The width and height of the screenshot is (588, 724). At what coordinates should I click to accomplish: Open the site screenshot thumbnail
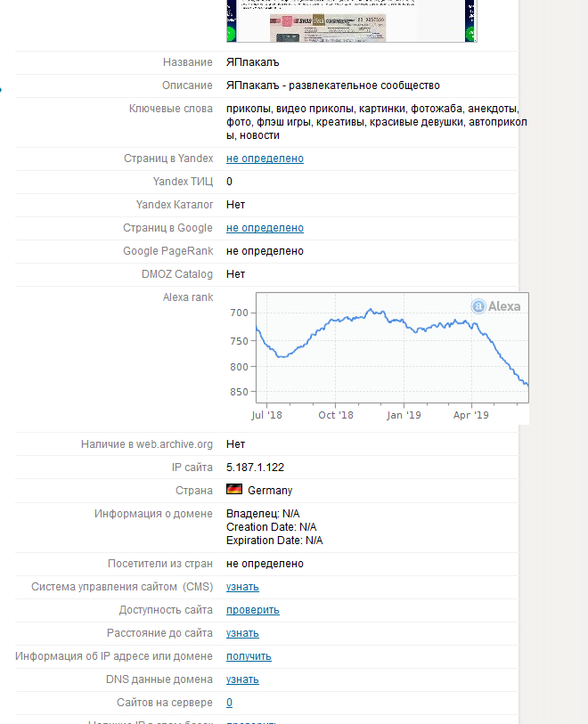(352, 20)
